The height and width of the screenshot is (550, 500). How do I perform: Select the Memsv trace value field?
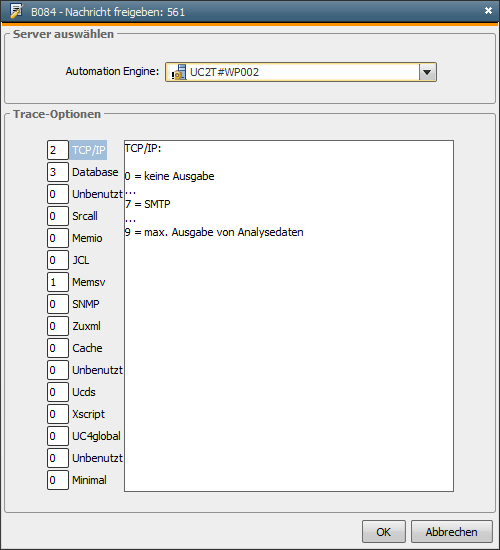coord(58,282)
